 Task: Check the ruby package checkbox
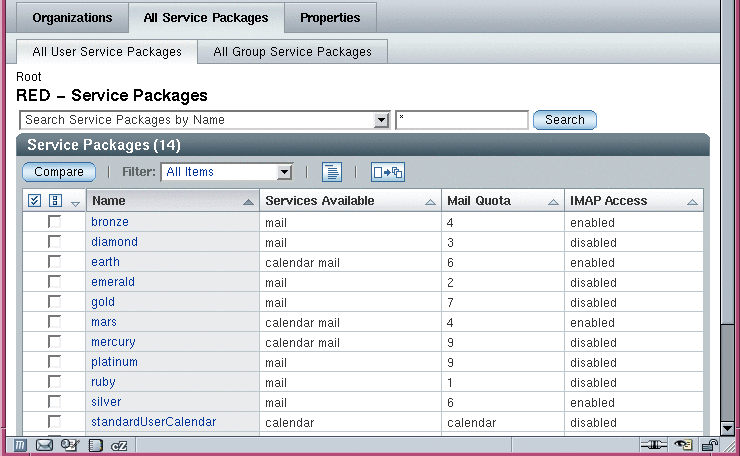click(x=54, y=381)
